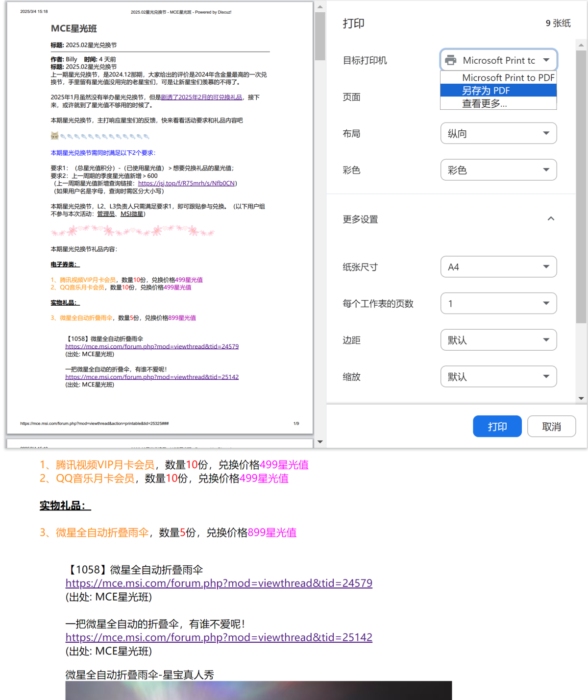The height and width of the screenshot is (700, 588).
Task: Open the destination printer dropdown arrow
Action: (x=546, y=60)
